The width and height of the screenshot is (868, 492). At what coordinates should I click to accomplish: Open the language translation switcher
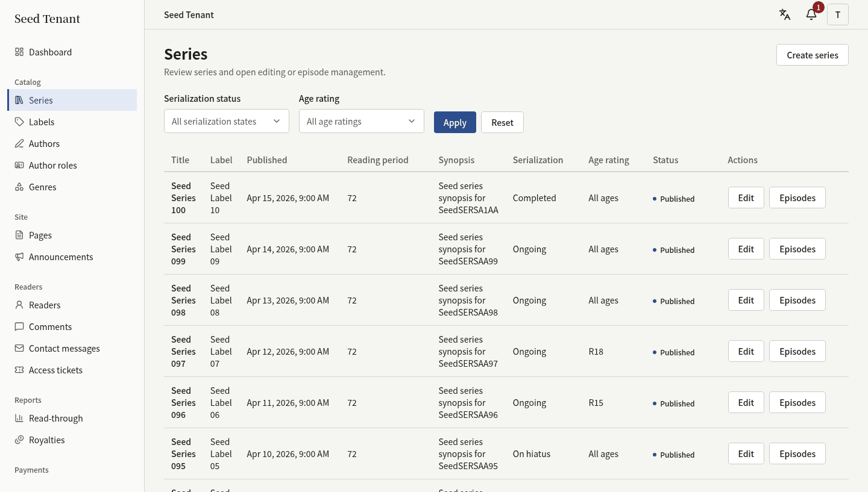click(785, 14)
